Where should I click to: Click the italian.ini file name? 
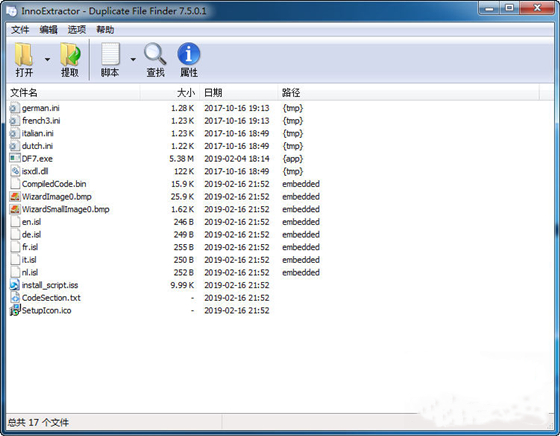pyautogui.click(x=38, y=133)
